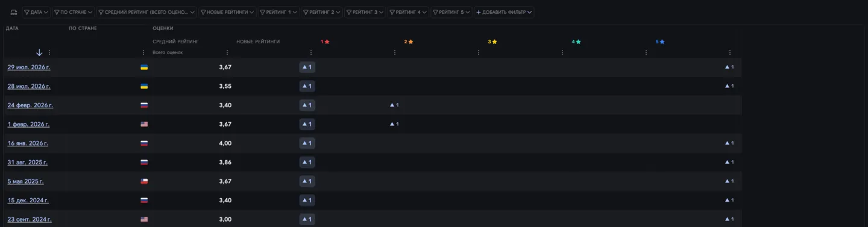Open the Date column three-dot menu
The height and width of the screenshot is (227, 868).
pos(49,52)
